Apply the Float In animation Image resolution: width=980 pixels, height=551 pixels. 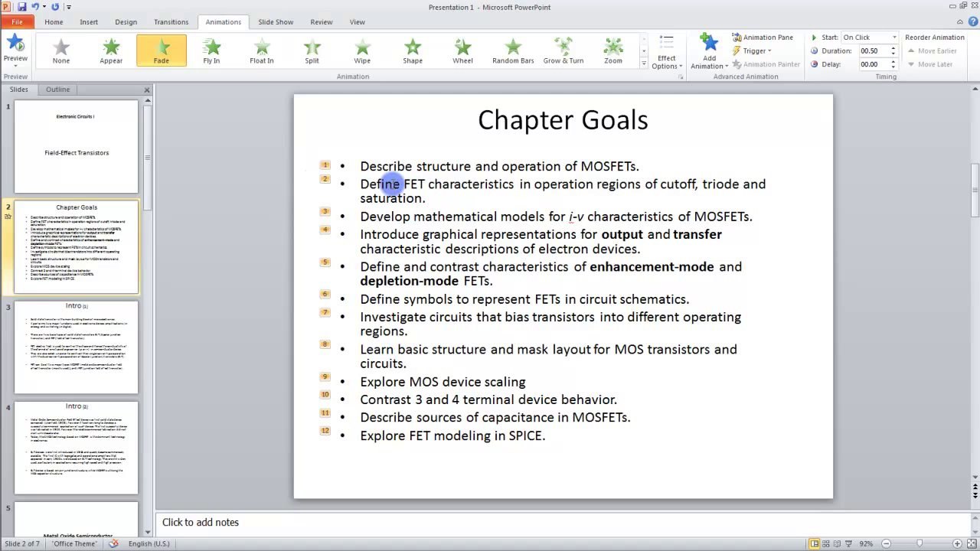pyautogui.click(x=262, y=51)
